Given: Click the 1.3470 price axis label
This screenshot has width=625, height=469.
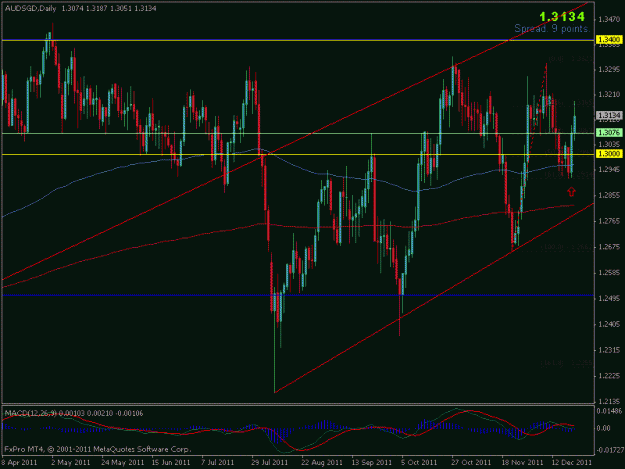Looking at the screenshot, I should tap(609, 19).
